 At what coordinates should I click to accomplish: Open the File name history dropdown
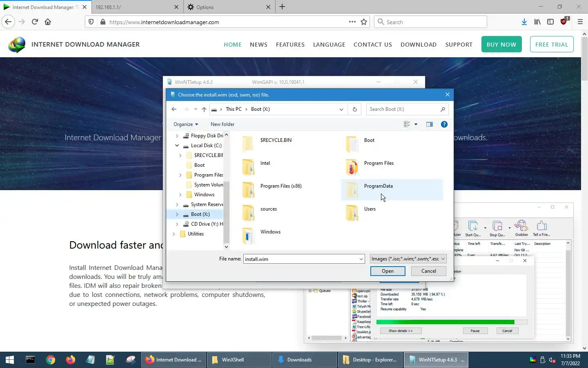click(361, 259)
